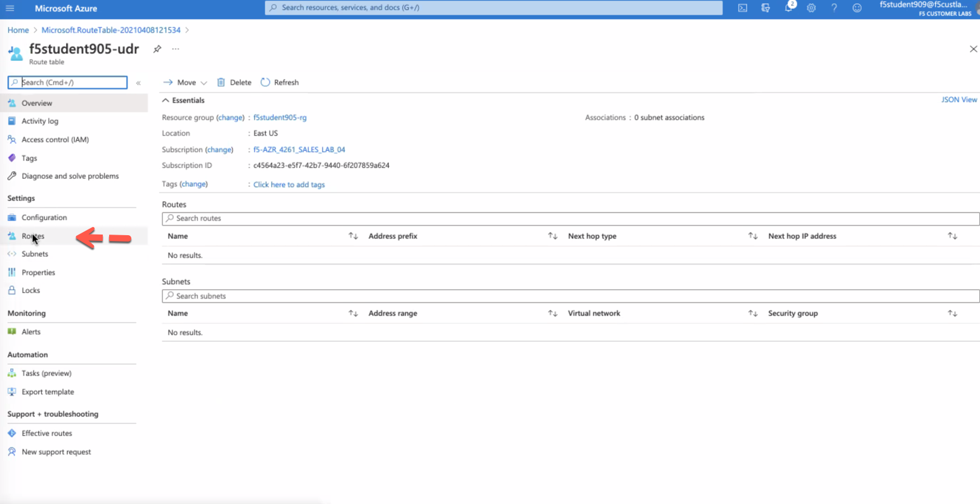
Task: Collapse the left navigation menu
Action: tap(138, 83)
